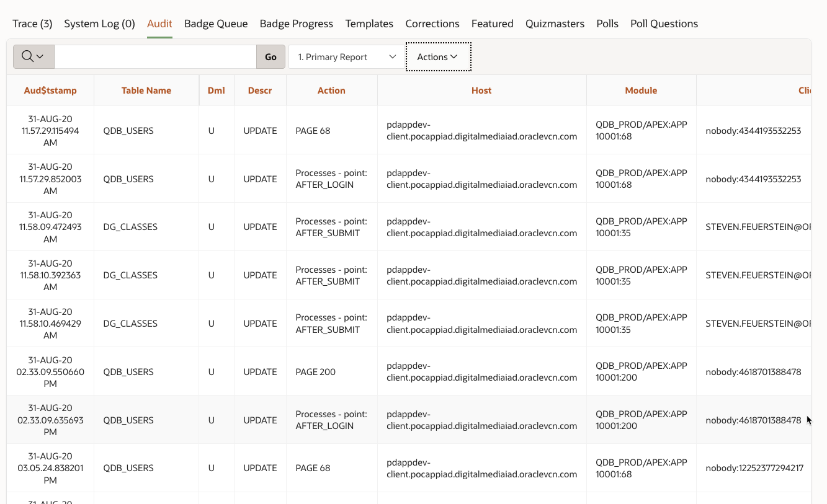Open the Actions menu chevron
Image resolution: width=827 pixels, height=504 pixels.
454,56
